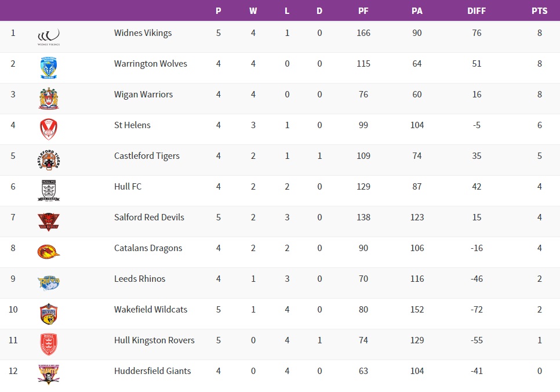Viewport: 560px width, 392px height.
Task: Open the Widnes Vikings team name link
Action: coord(143,33)
